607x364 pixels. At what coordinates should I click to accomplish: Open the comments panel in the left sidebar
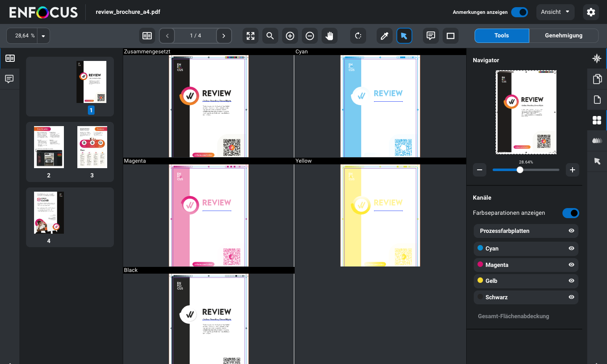pyautogui.click(x=10, y=79)
